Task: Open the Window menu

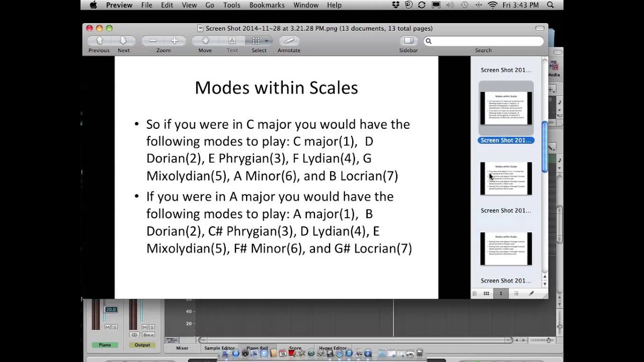Action: click(x=306, y=5)
